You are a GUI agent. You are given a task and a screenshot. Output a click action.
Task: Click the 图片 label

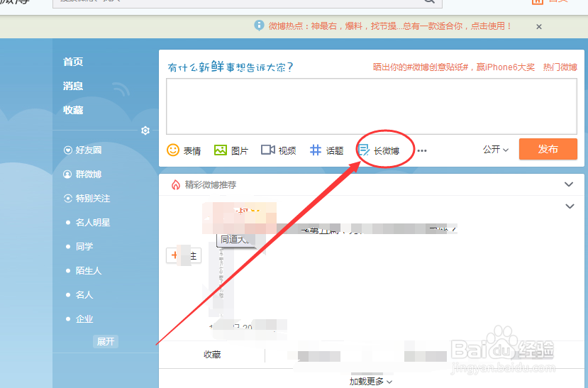pos(240,150)
